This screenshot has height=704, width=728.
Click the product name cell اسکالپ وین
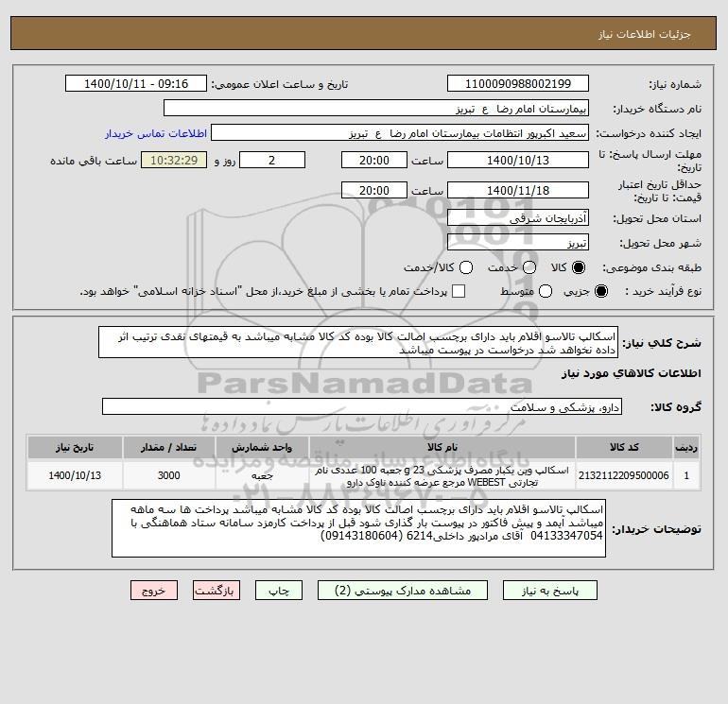tap(442, 475)
